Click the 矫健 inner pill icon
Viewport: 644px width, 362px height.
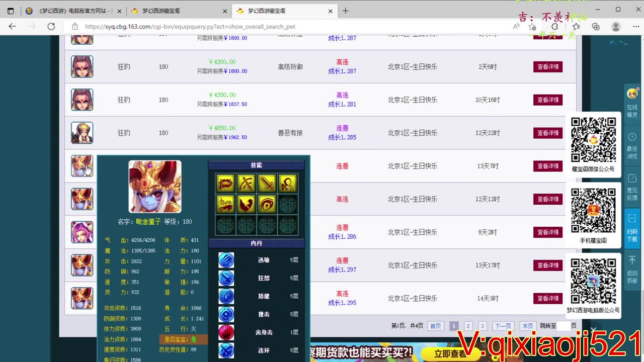(226, 296)
